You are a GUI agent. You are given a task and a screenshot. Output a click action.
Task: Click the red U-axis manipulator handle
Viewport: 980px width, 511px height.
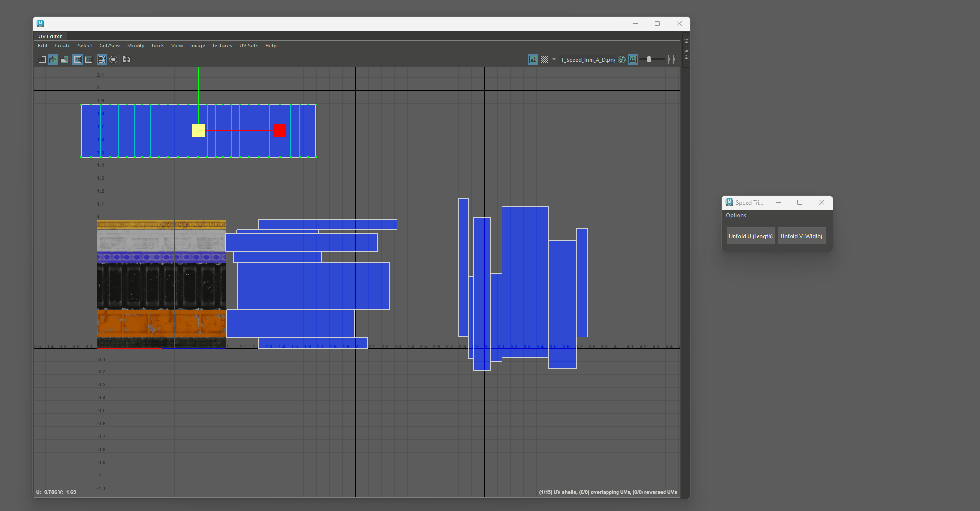coord(279,130)
